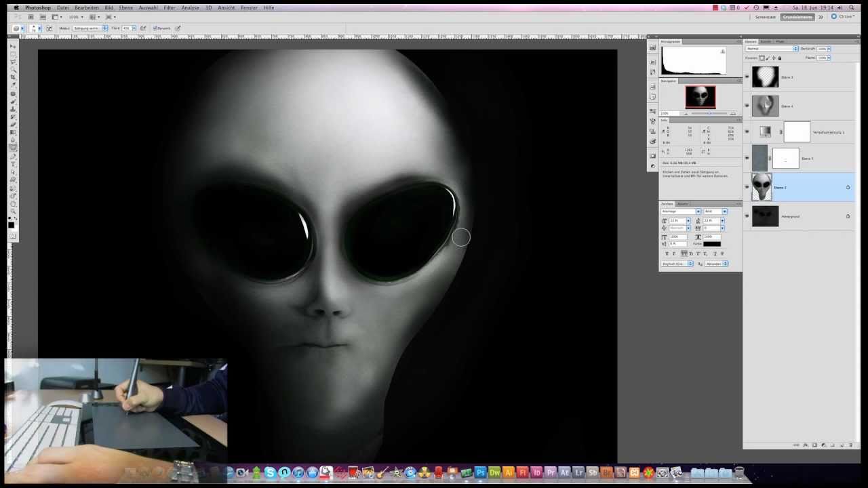Click the Screencast workspace button
This screenshot has height=488, width=868.
pos(766,17)
